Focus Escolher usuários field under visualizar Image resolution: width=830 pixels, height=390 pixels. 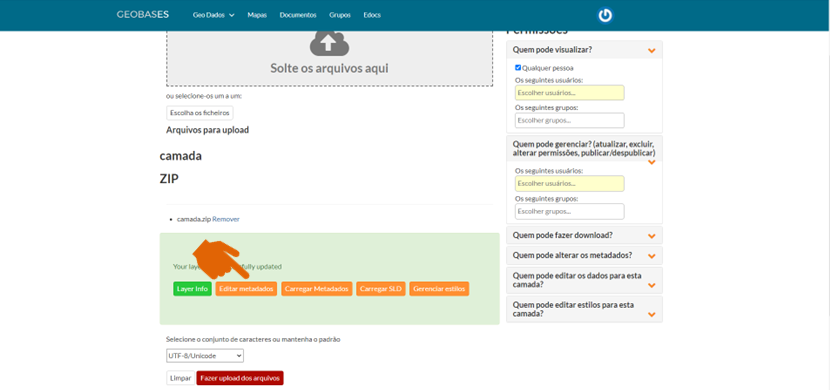click(x=570, y=93)
